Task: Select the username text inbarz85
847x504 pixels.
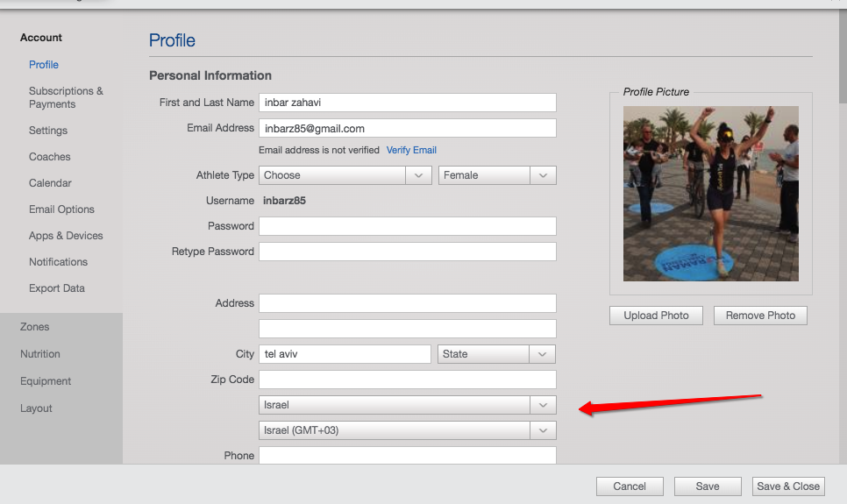Action: [284, 201]
